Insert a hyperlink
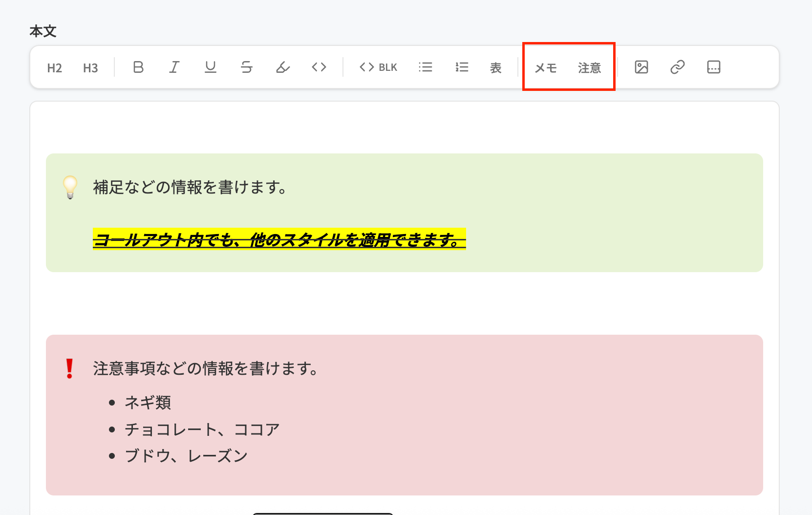Screen dimensions: 812x515 (x=678, y=67)
